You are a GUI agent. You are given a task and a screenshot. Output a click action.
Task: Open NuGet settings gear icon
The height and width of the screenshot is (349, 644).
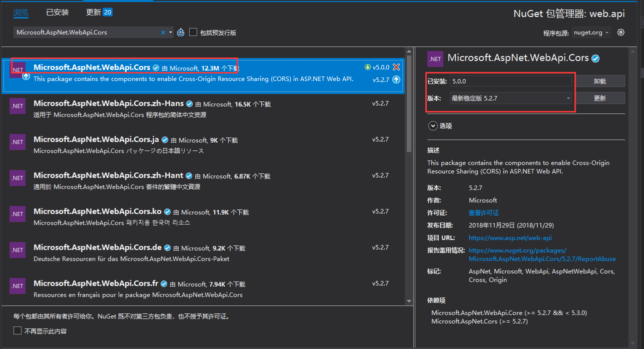(621, 32)
